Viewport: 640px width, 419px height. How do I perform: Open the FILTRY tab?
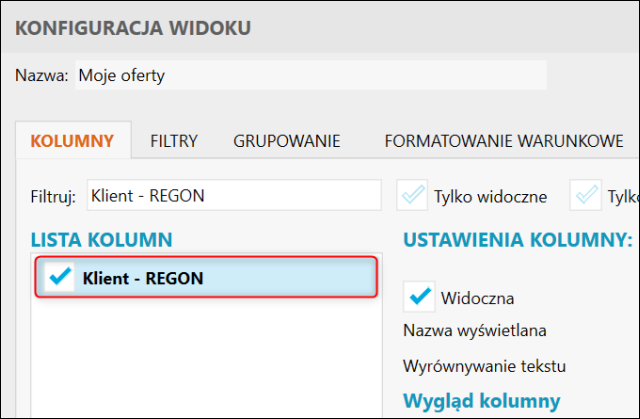tap(174, 141)
